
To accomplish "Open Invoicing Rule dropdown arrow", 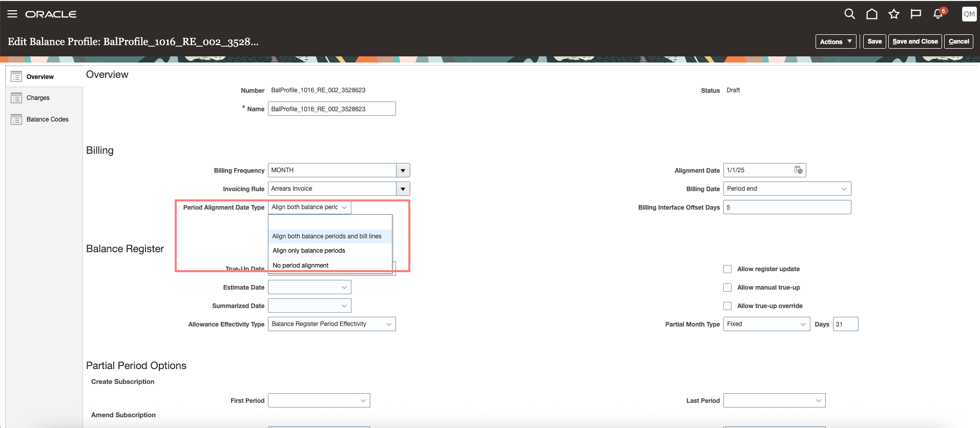I will (x=403, y=189).
